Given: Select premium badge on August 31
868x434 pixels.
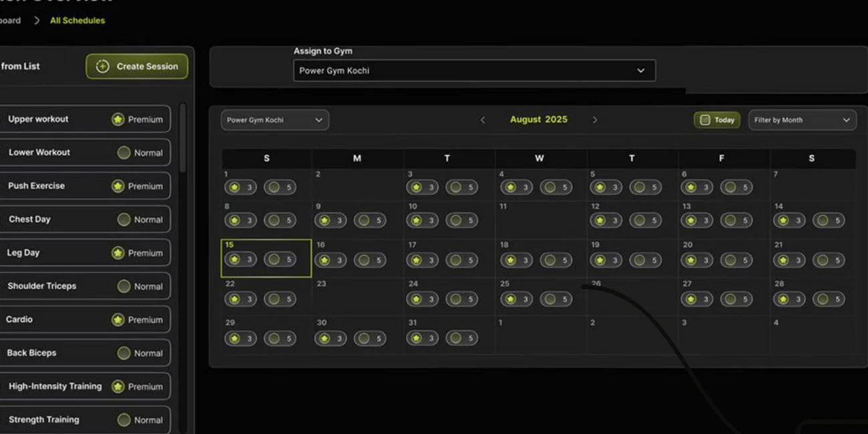Looking at the screenshot, I should (x=423, y=339).
